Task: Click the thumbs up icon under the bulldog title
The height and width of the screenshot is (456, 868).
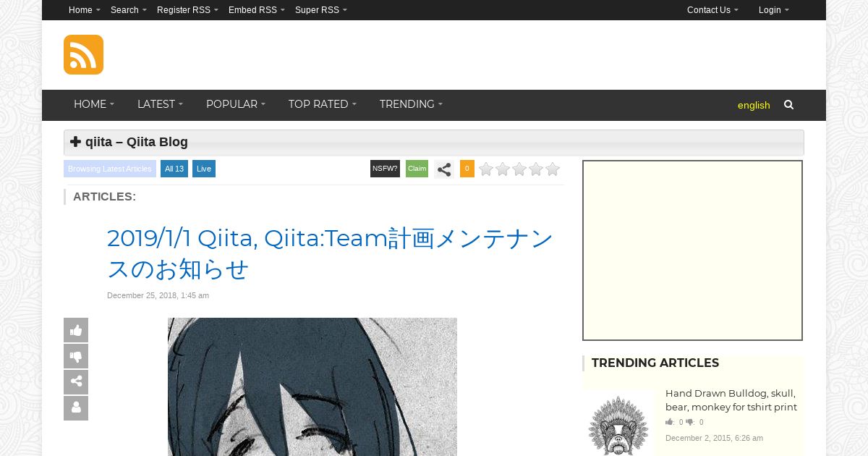Action: click(x=670, y=422)
